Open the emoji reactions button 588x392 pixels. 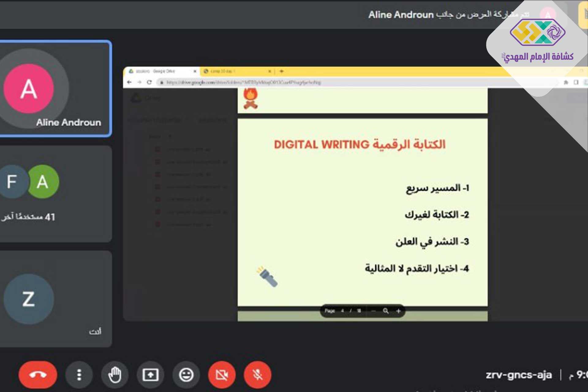click(x=186, y=375)
